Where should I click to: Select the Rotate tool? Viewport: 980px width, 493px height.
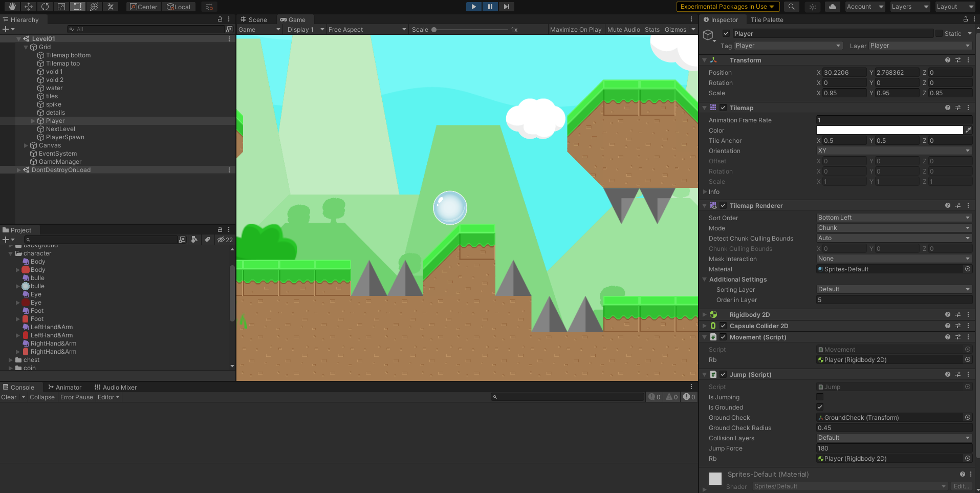[45, 7]
